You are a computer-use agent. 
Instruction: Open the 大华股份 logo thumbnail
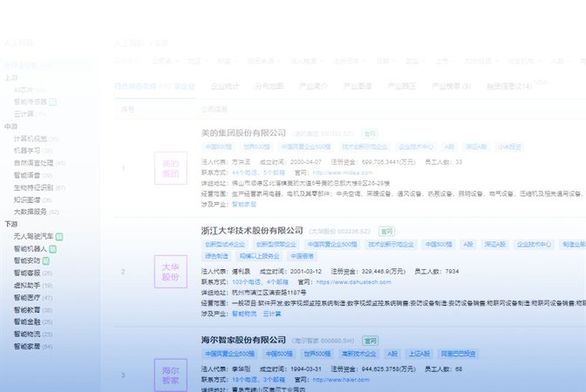coord(171,272)
